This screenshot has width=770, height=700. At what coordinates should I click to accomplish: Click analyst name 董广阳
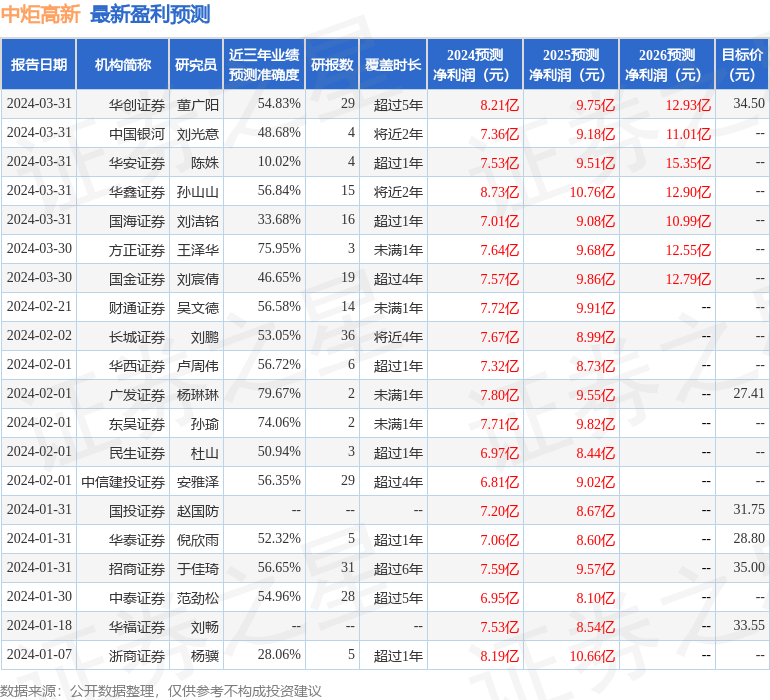click(197, 105)
